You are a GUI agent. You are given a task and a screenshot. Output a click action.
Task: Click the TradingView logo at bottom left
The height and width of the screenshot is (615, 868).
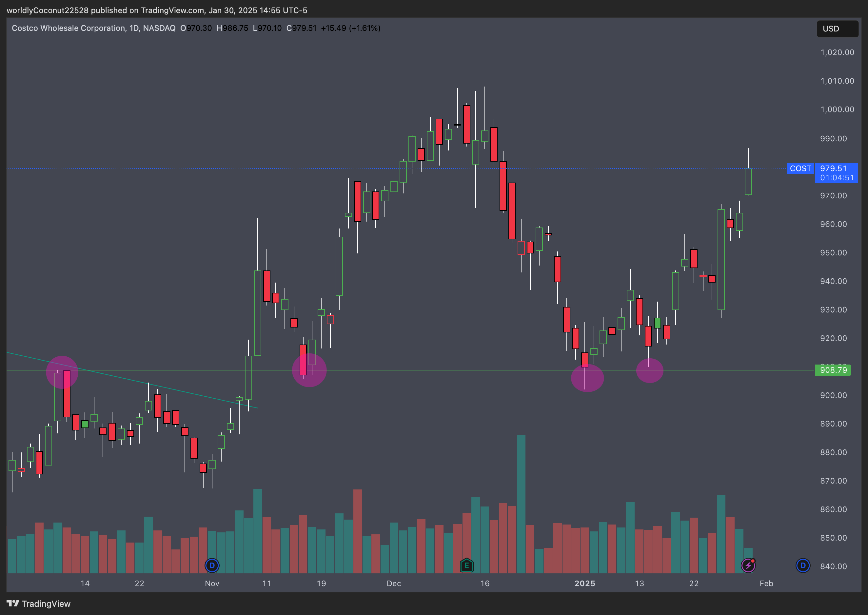click(39, 604)
